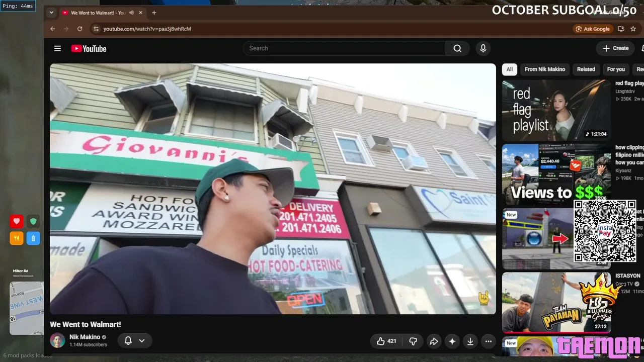Download the video with the download icon
Image resolution: width=644 pixels, height=362 pixels.
pyautogui.click(x=470, y=341)
